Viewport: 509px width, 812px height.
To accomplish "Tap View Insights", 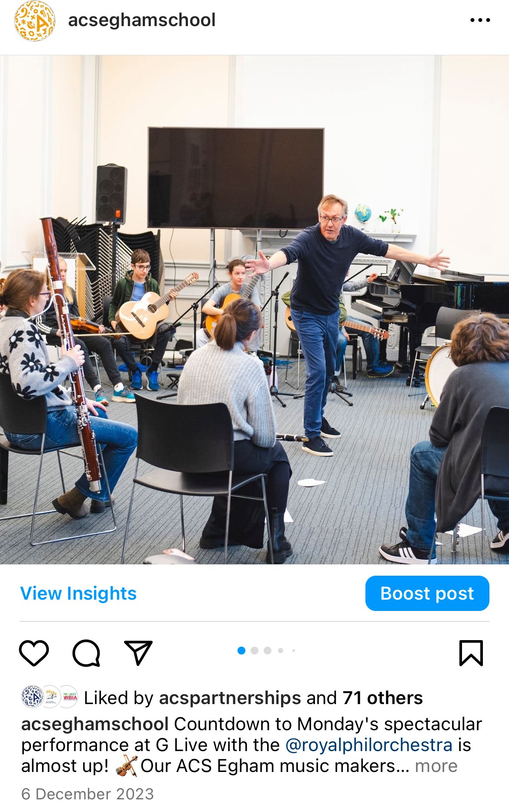I will [x=78, y=593].
